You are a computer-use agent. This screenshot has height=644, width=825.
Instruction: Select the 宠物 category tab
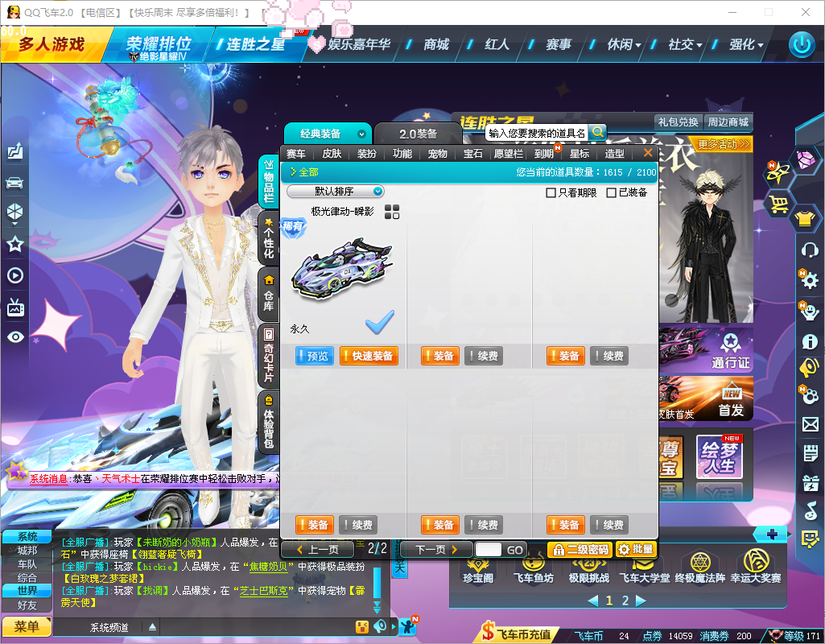pos(437,154)
